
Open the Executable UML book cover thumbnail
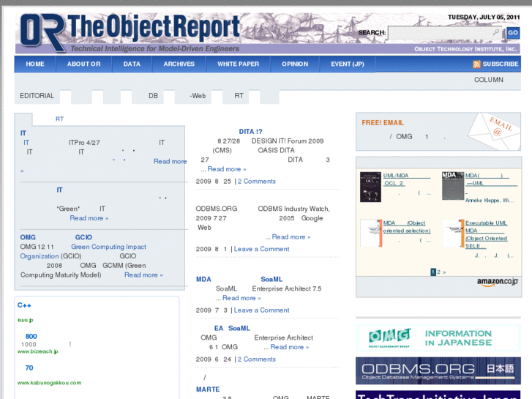(453, 233)
